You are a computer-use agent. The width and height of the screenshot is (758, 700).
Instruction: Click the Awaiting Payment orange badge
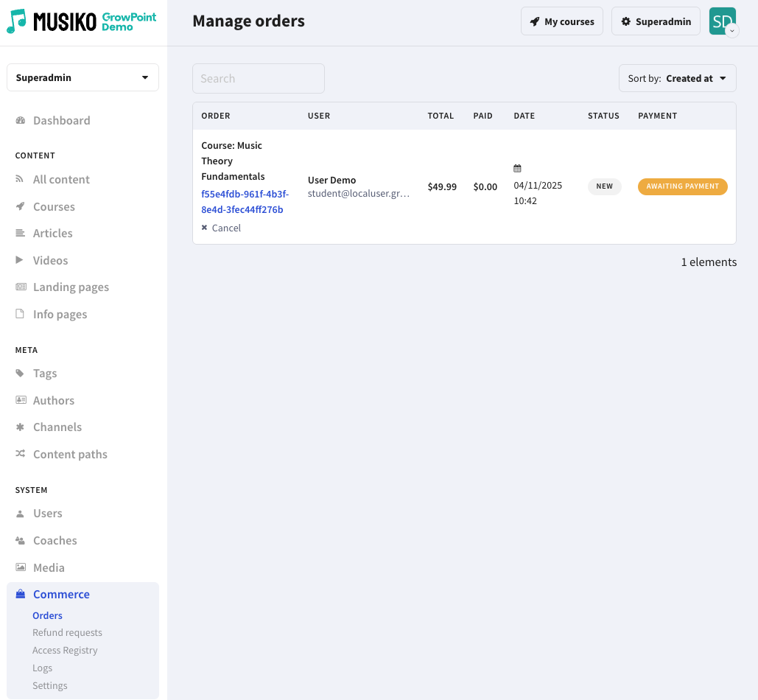(682, 186)
